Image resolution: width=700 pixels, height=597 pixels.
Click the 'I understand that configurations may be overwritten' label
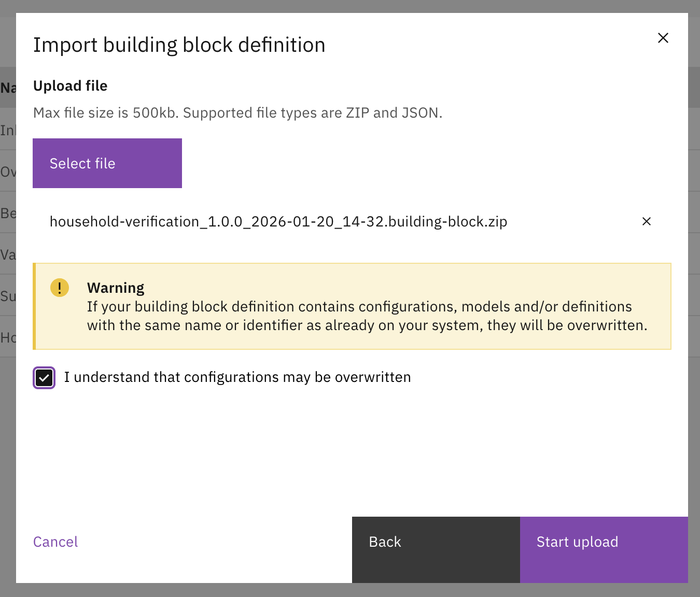point(237,377)
